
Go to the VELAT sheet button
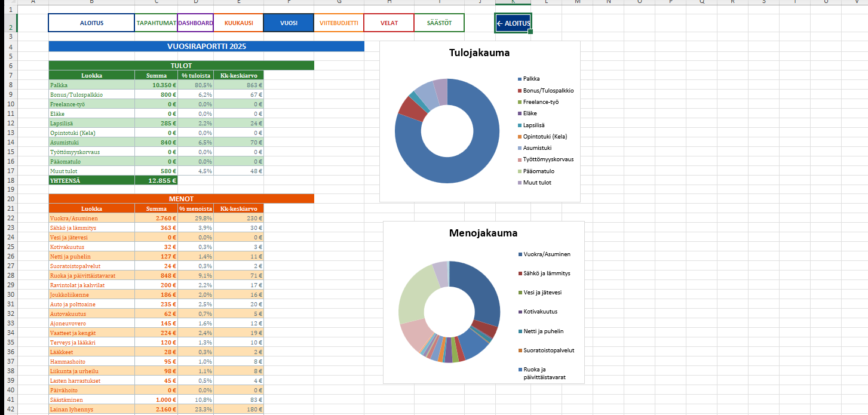click(389, 23)
